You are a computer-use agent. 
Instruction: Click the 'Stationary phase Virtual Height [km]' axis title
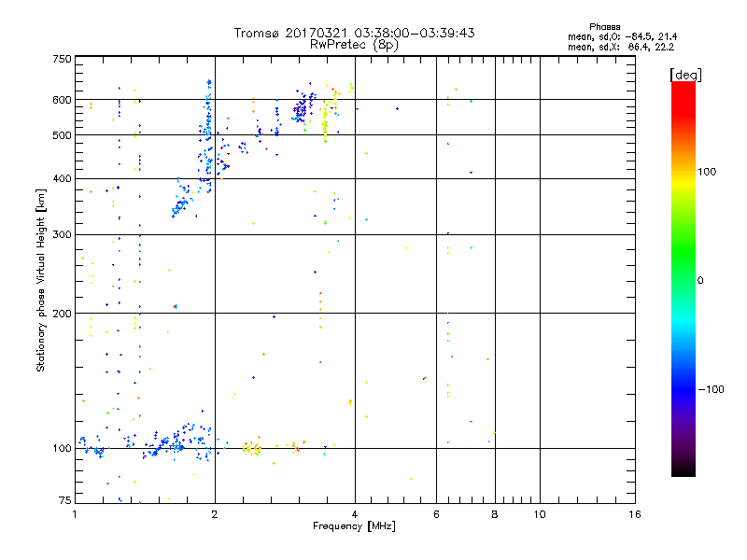point(41,280)
